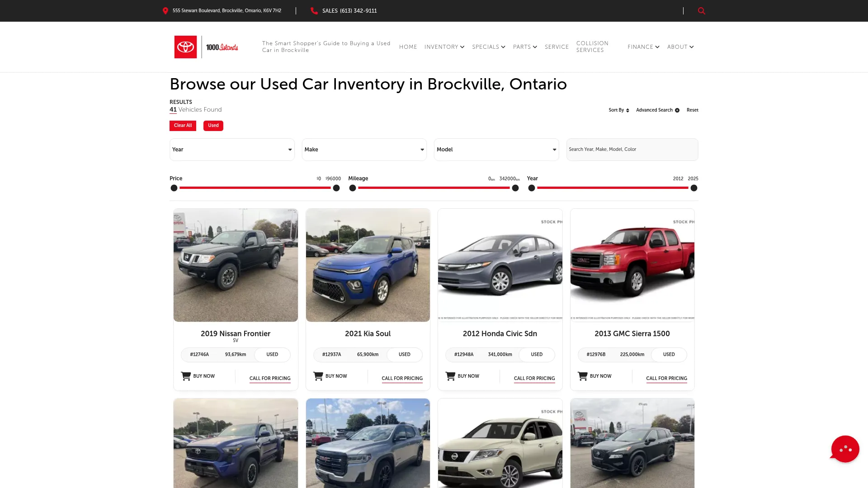Click the 341,000km mileage value
868x488 pixels.
tap(500, 355)
